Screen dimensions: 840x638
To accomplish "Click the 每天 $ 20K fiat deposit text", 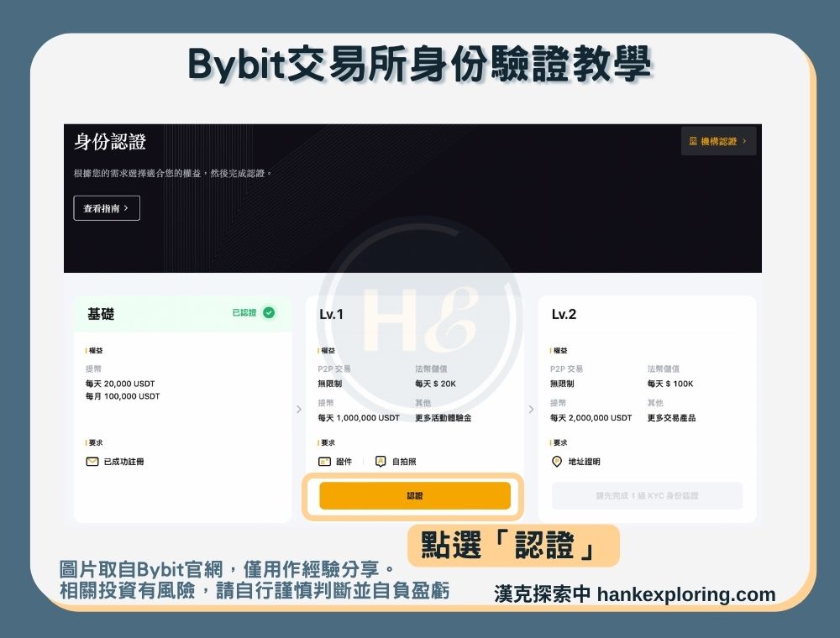I will 435,384.
